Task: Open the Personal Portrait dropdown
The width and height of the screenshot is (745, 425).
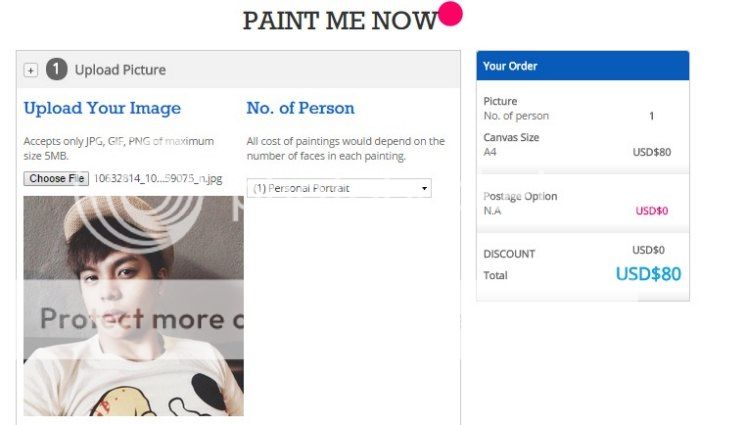Action: [x=339, y=188]
